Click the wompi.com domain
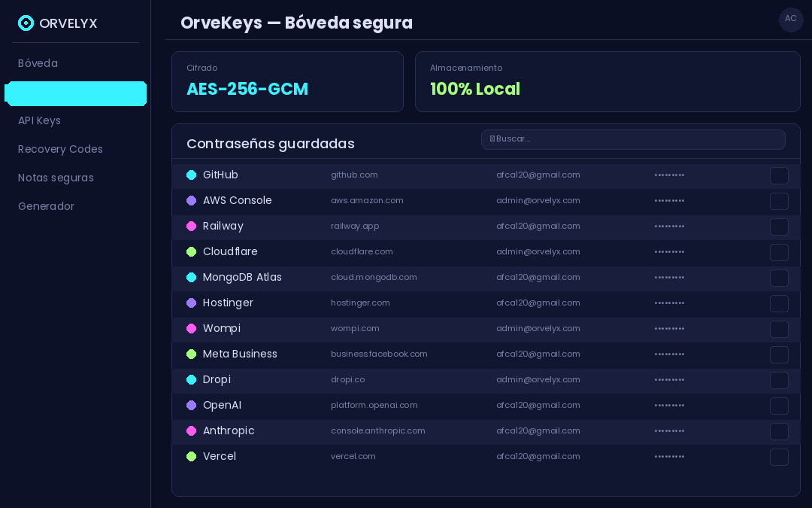Screen dimensions: 812x508 click(x=355, y=329)
